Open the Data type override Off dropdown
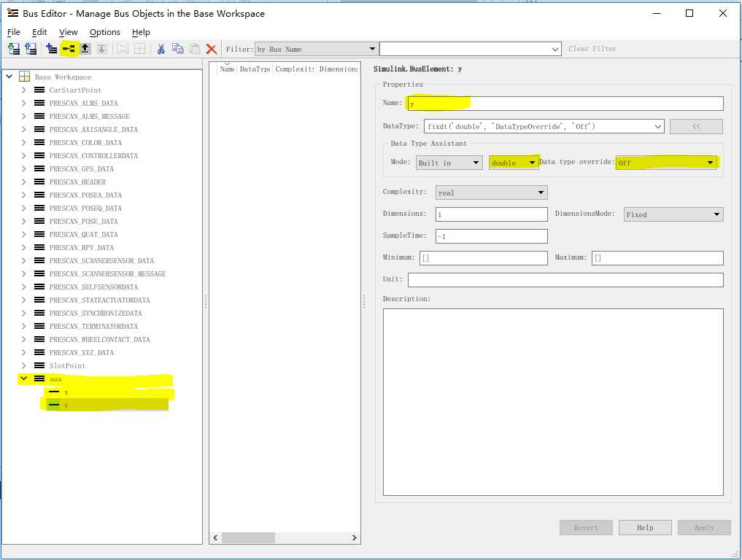Screen dimensions: 742x560 (667, 163)
